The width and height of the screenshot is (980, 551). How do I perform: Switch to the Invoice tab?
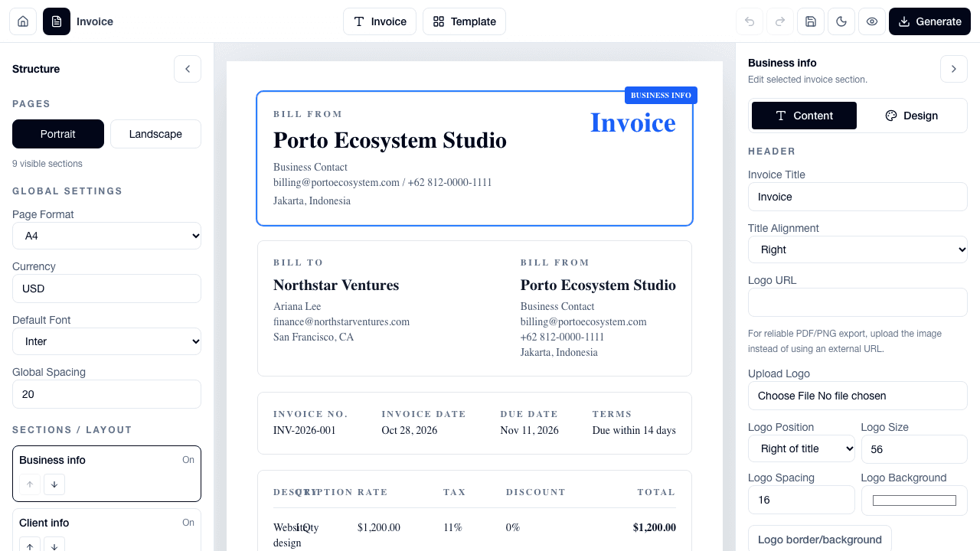coord(380,21)
